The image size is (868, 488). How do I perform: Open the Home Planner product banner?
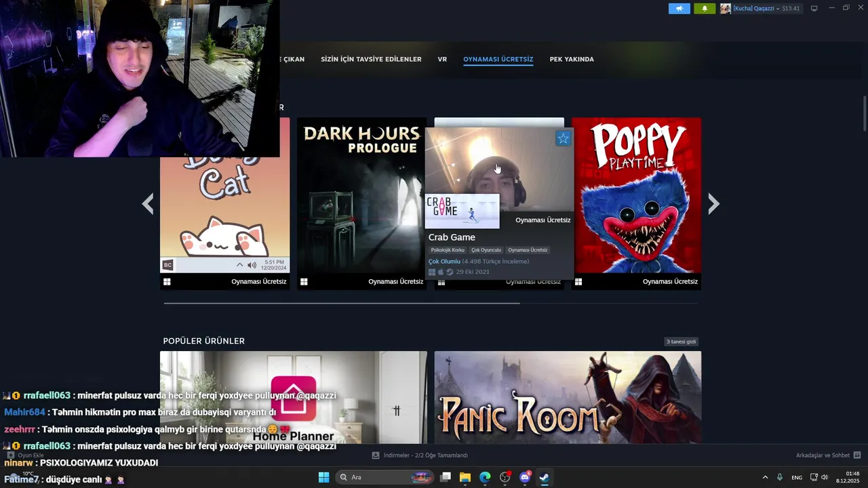click(x=294, y=397)
